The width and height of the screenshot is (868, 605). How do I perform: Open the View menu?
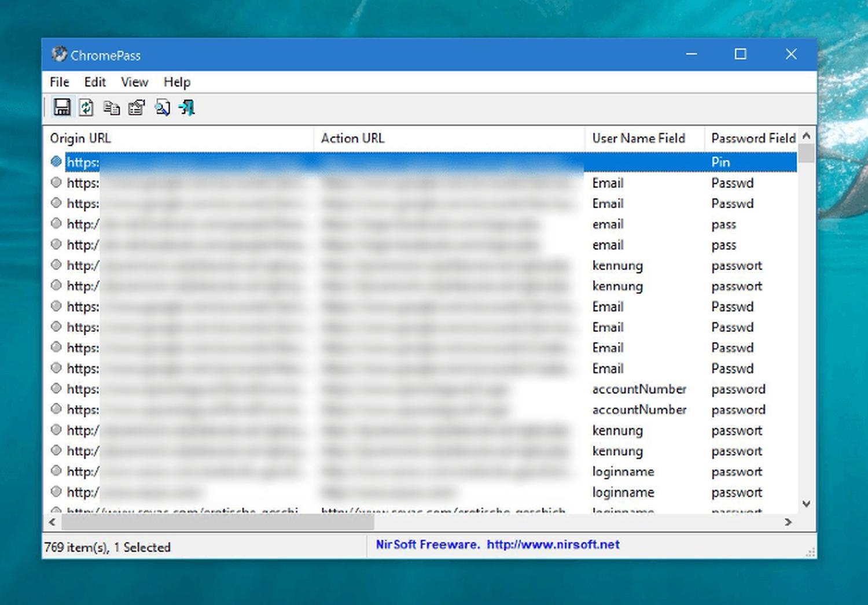[x=134, y=82]
